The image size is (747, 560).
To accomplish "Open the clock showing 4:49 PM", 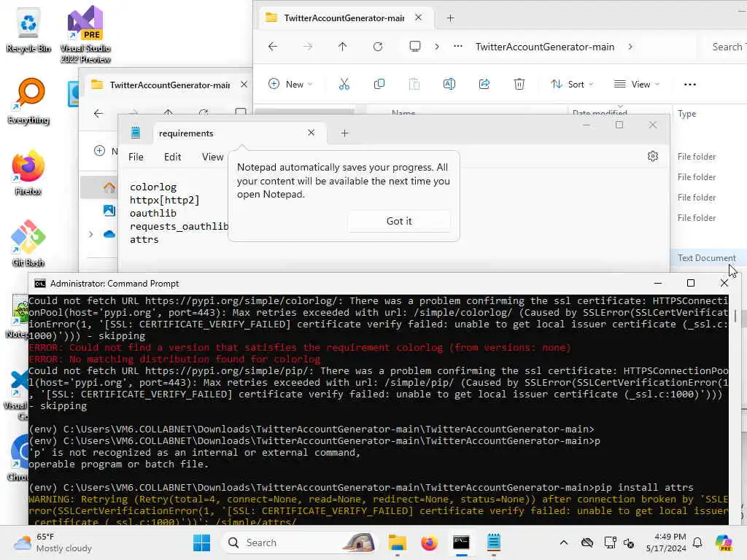I will 666,542.
